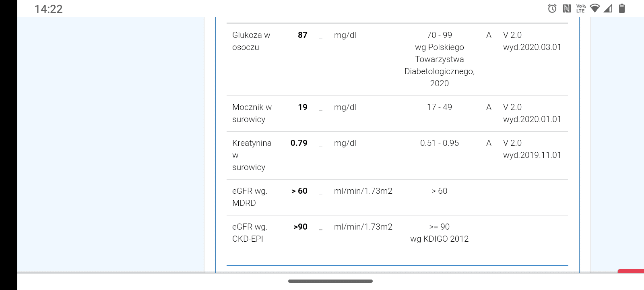
Task: Tap the 14:22 clock in status bar
Action: coord(48,9)
